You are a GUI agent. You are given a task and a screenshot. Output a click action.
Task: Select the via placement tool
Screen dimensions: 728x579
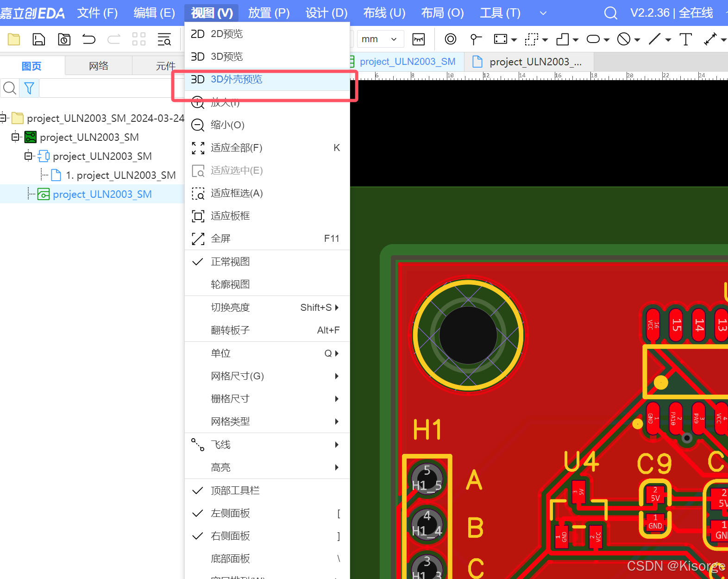[x=451, y=39]
